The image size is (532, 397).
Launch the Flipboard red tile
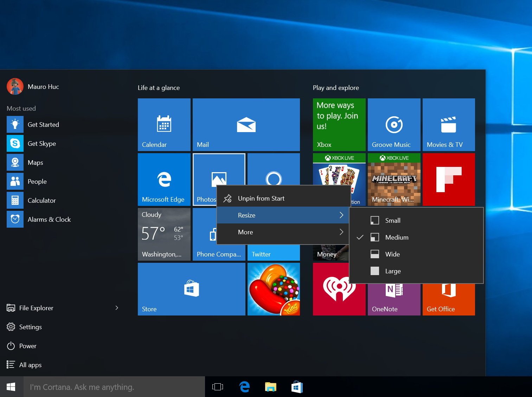point(448,179)
